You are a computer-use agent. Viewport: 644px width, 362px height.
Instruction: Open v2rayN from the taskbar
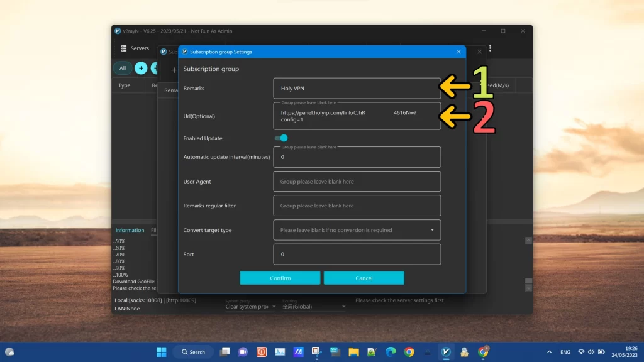pyautogui.click(x=445, y=352)
